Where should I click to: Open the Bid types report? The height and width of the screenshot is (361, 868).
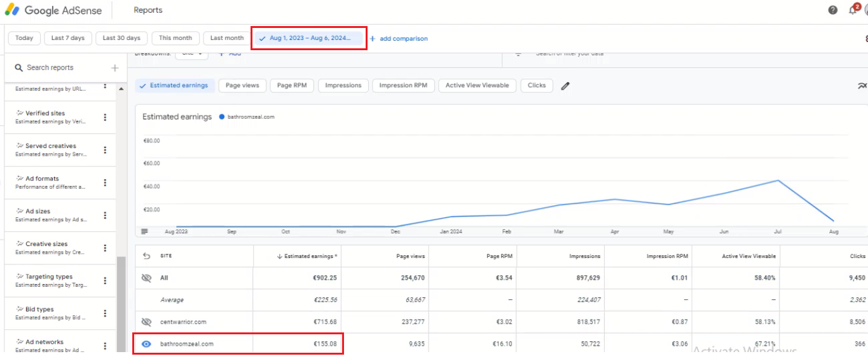pos(52,313)
